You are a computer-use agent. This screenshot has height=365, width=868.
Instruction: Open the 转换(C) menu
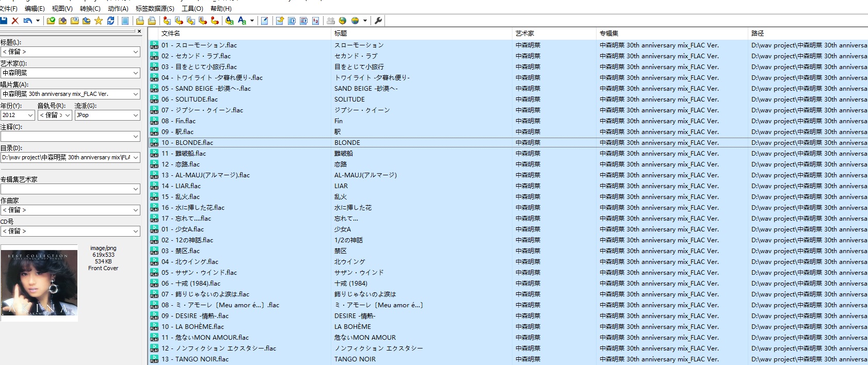point(90,8)
